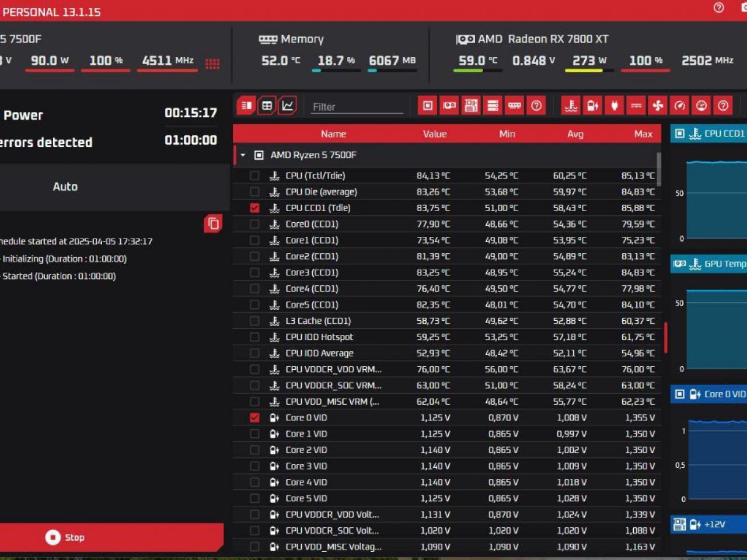Filter sensors by unknown device icon
This screenshot has width=747, height=560.
pyautogui.click(x=536, y=106)
